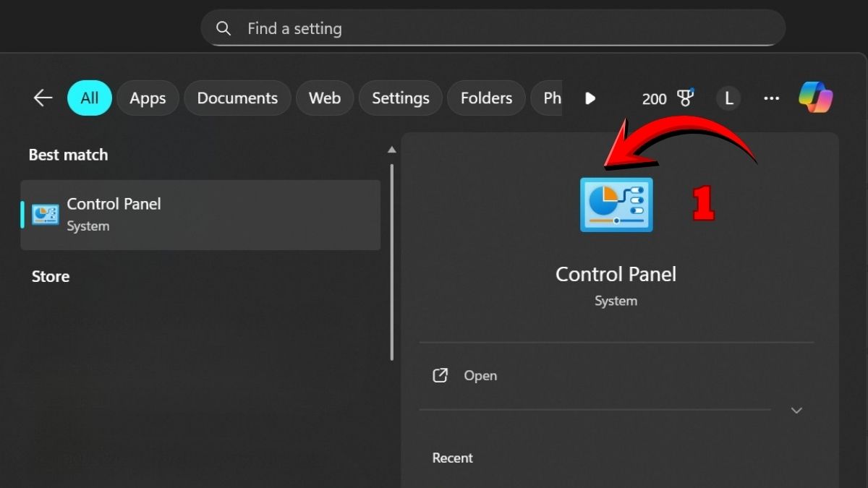Click the 200 rewards points count

pyautogui.click(x=654, y=99)
